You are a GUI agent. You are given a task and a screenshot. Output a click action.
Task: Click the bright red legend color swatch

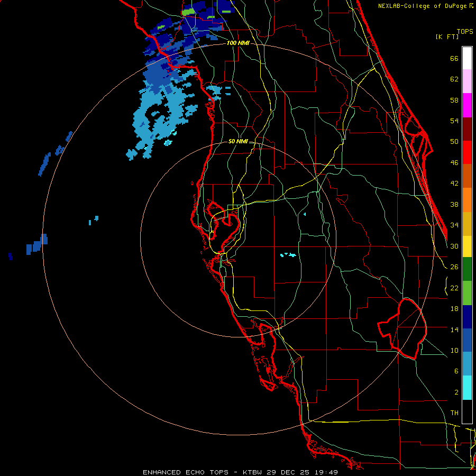click(x=467, y=152)
